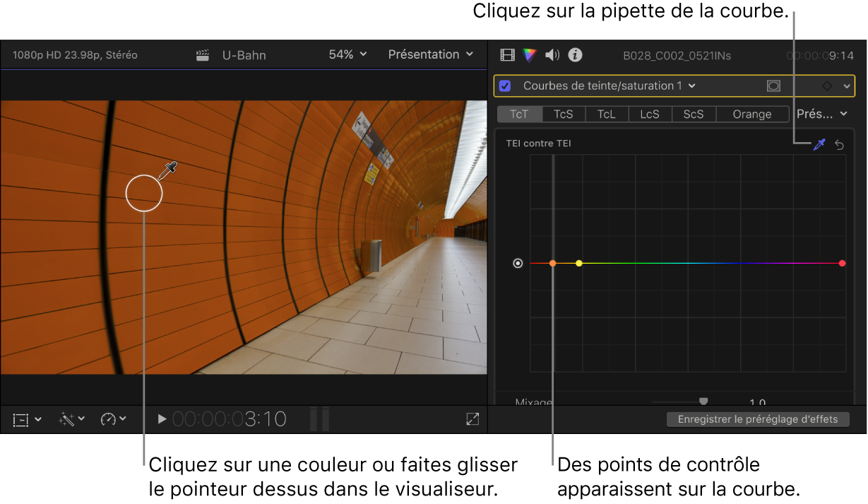
Task: Toggle the shape mask for the effect
Action: 773,85
